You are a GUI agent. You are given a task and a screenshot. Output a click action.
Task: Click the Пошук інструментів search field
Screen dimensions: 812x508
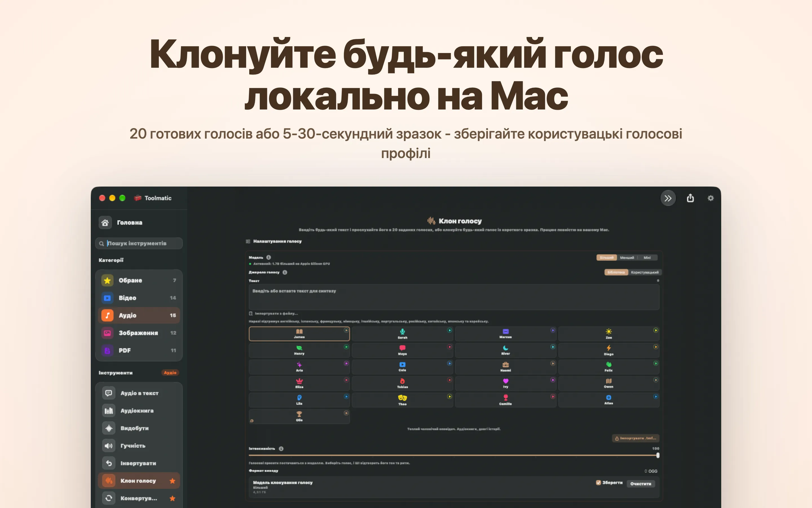[x=139, y=243]
